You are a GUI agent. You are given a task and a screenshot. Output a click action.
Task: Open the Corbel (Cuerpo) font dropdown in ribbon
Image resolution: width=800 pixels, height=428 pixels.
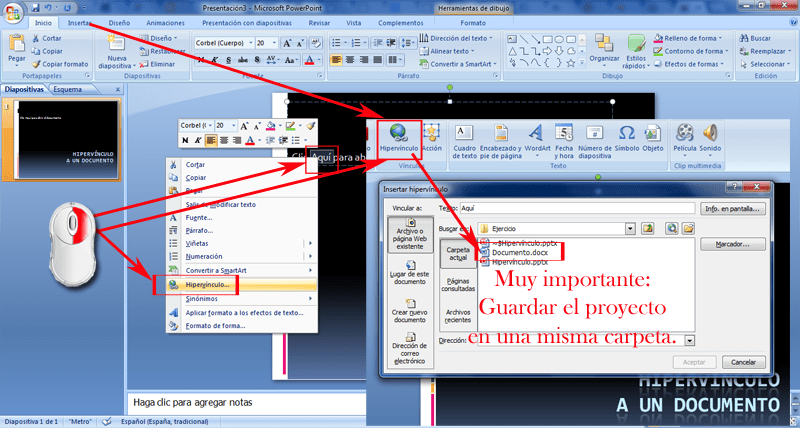point(251,43)
